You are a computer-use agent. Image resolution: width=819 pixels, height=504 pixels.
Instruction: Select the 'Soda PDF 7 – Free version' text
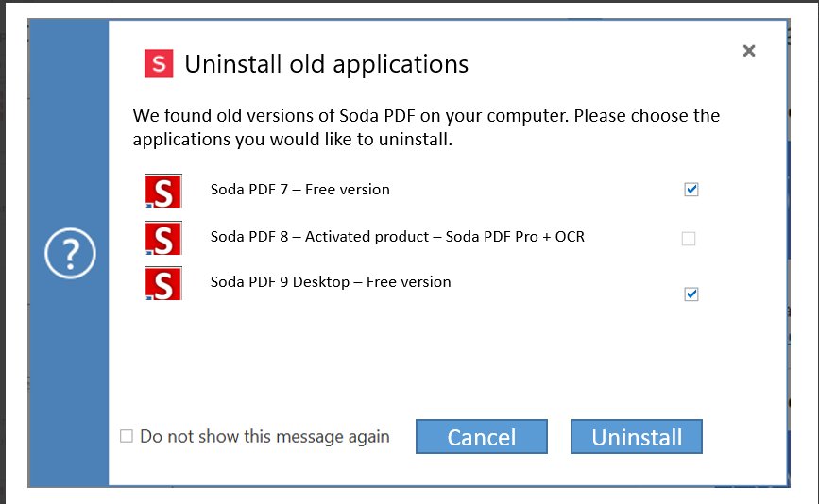(x=299, y=190)
